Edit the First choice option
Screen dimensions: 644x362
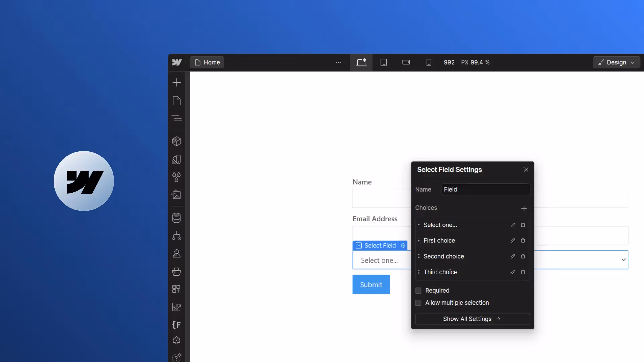512,241
